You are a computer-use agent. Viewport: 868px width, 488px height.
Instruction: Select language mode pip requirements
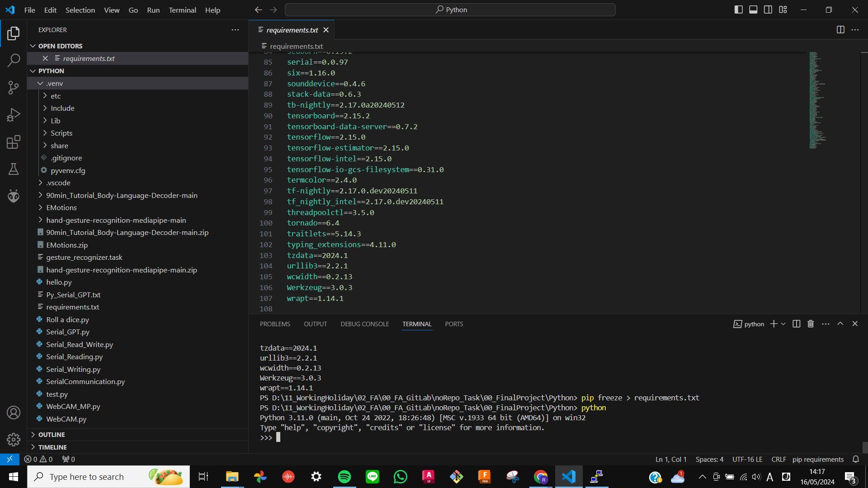[x=818, y=459]
